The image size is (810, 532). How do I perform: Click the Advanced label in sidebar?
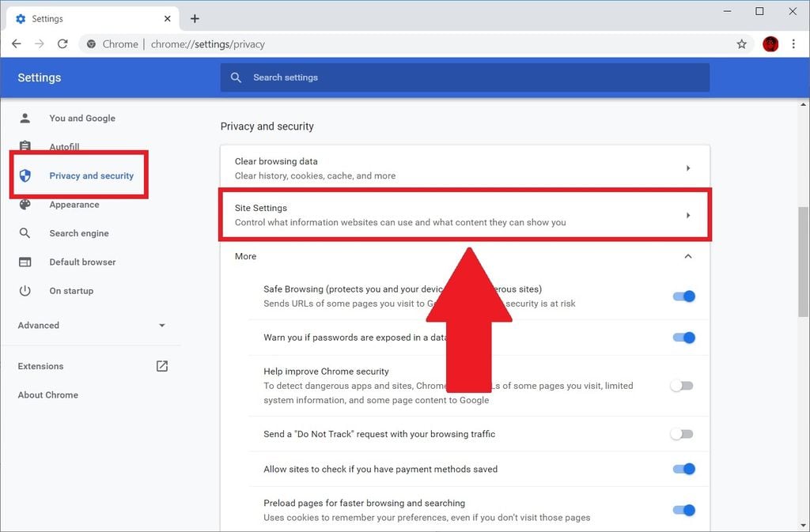click(x=38, y=325)
